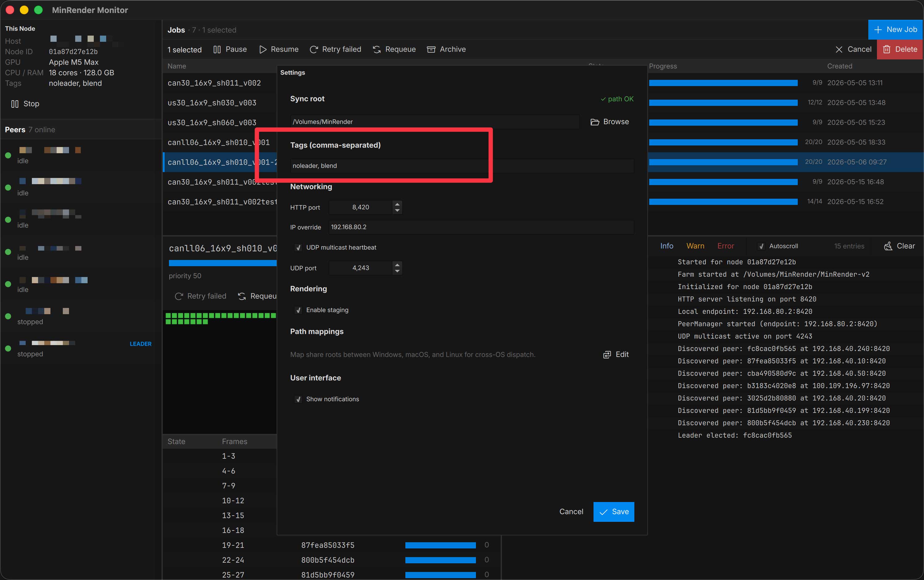
Task: Click the Save checkmark icon
Action: point(603,512)
